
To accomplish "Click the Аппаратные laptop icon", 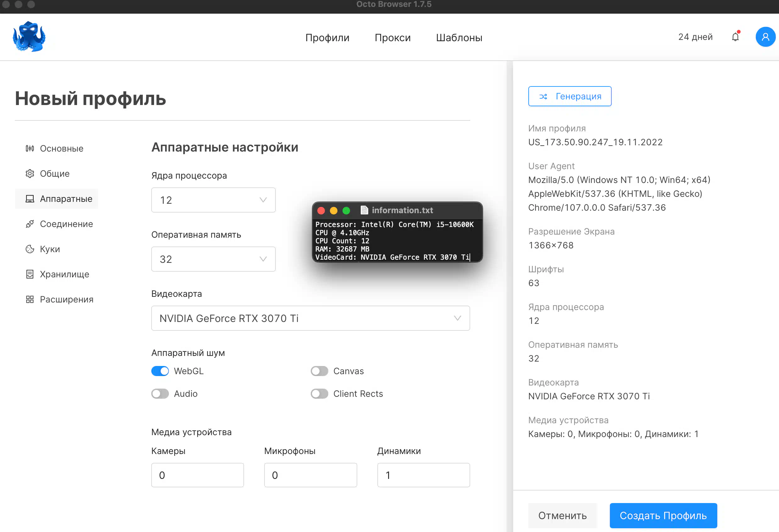I will (30, 198).
